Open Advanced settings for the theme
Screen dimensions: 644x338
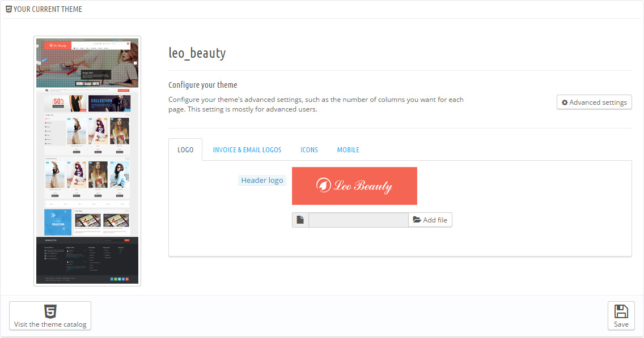594,102
